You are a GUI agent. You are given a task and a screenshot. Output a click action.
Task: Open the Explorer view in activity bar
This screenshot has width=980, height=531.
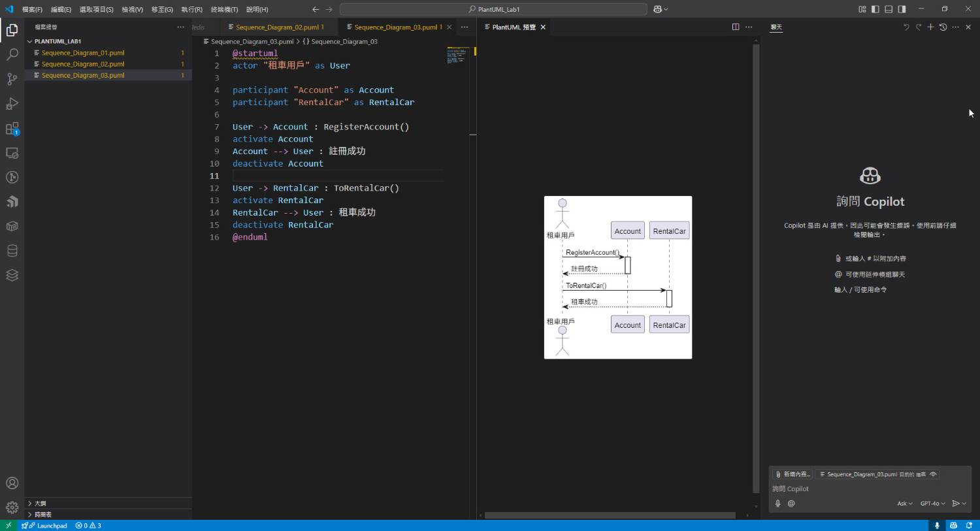[12, 30]
